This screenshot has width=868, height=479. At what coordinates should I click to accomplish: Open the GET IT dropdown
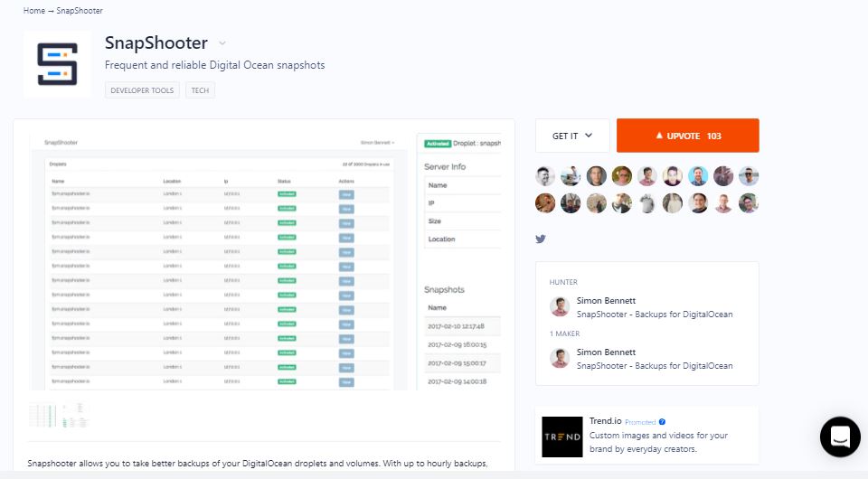tap(572, 136)
